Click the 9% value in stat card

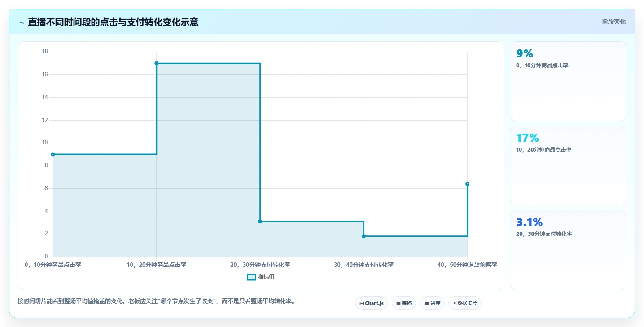coord(525,53)
